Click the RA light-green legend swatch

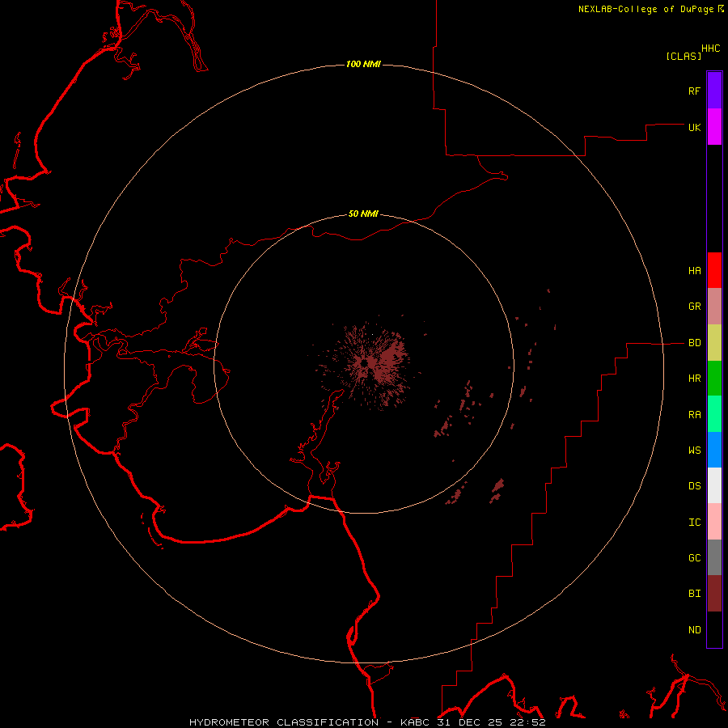click(x=714, y=414)
